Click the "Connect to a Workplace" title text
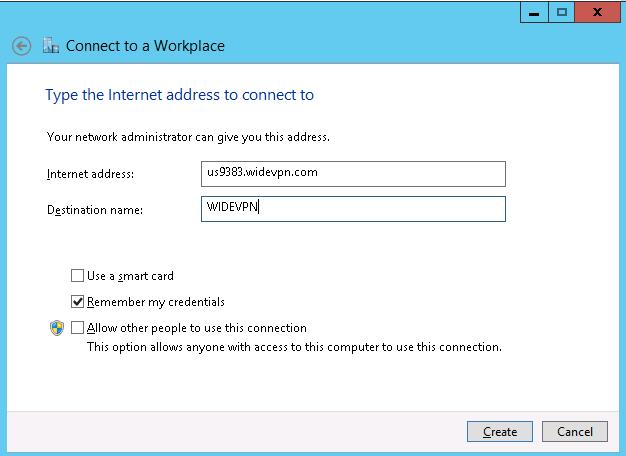Screen dimensions: 626x456 pyautogui.click(x=145, y=46)
